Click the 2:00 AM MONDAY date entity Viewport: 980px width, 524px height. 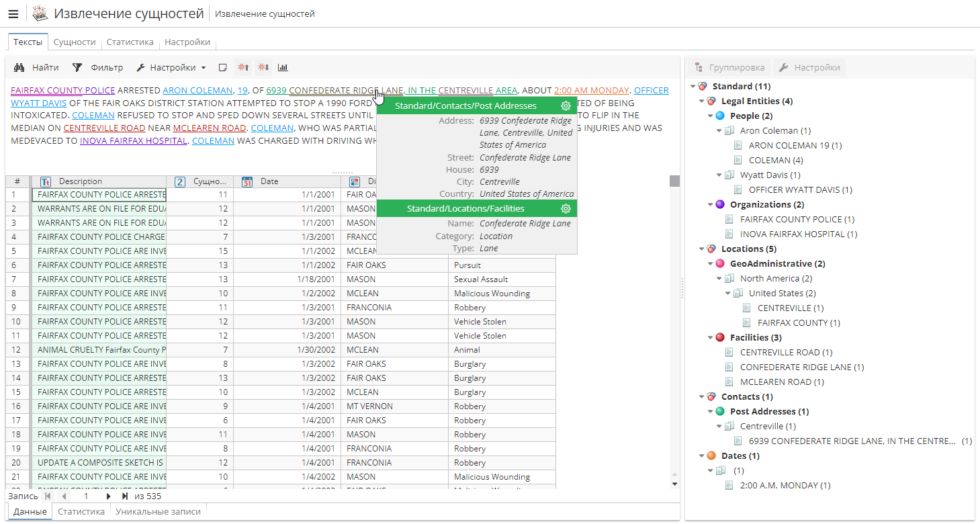tap(592, 90)
